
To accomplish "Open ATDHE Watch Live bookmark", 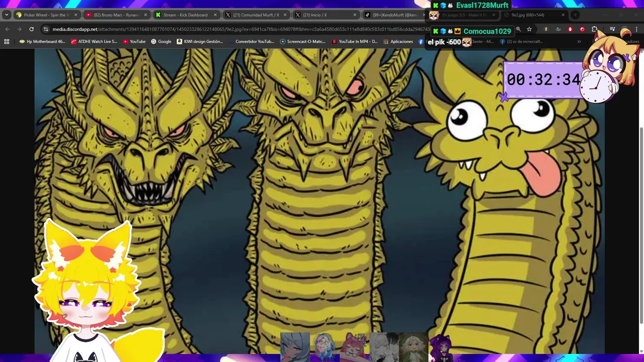I will click(94, 42).
